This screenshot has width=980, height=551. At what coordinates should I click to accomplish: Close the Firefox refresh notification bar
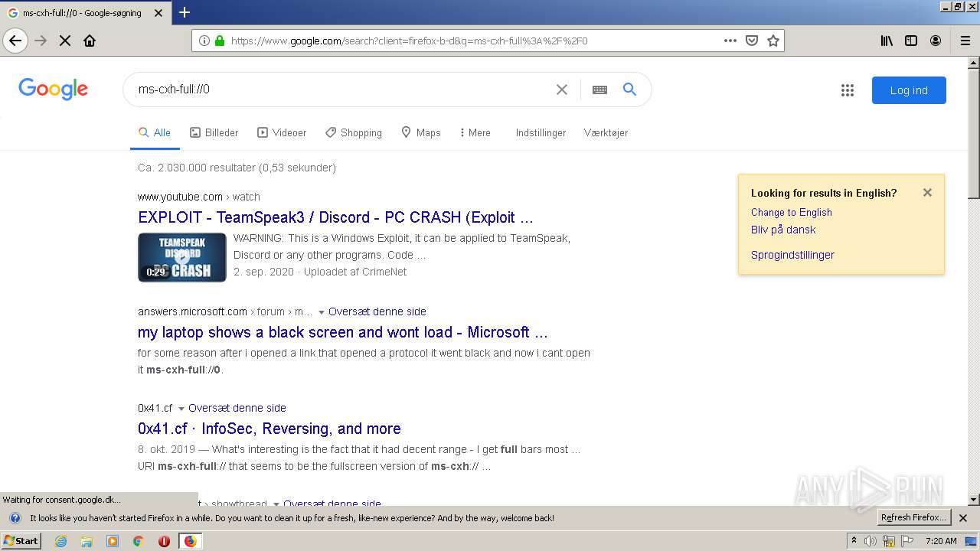click(963, 518)
